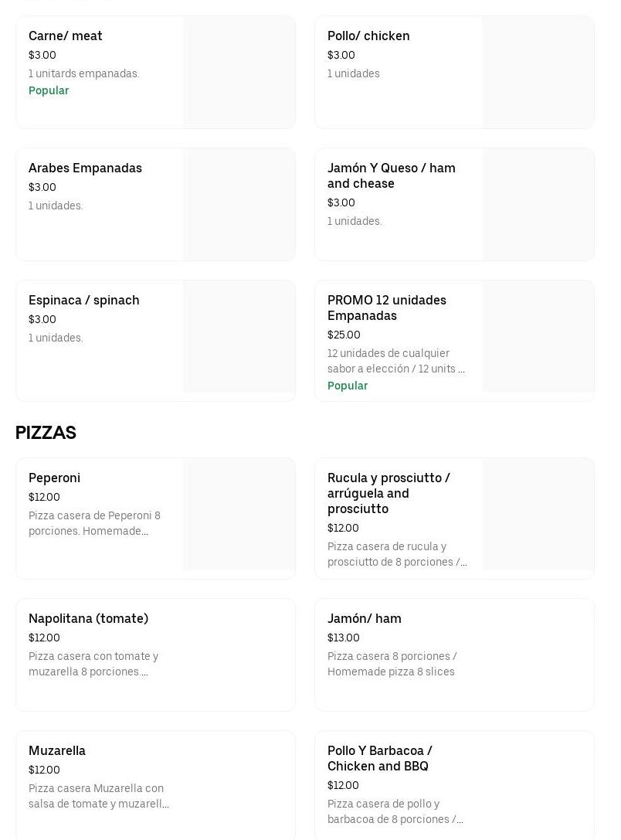Open Pollo Y Barbacoa / Chicken and BBQ

tap(380, 759)
